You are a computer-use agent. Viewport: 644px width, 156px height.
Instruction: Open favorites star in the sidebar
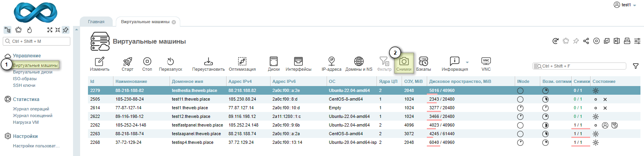[18, 30]
